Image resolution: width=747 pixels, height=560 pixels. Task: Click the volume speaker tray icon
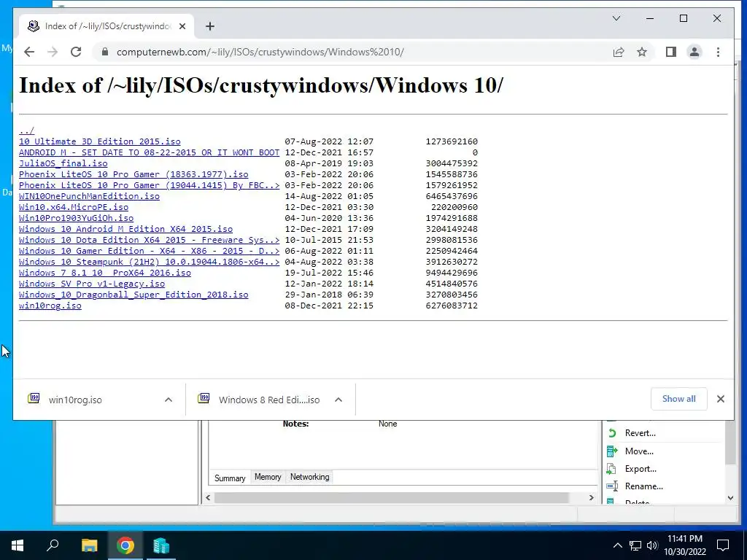[652, 545]
